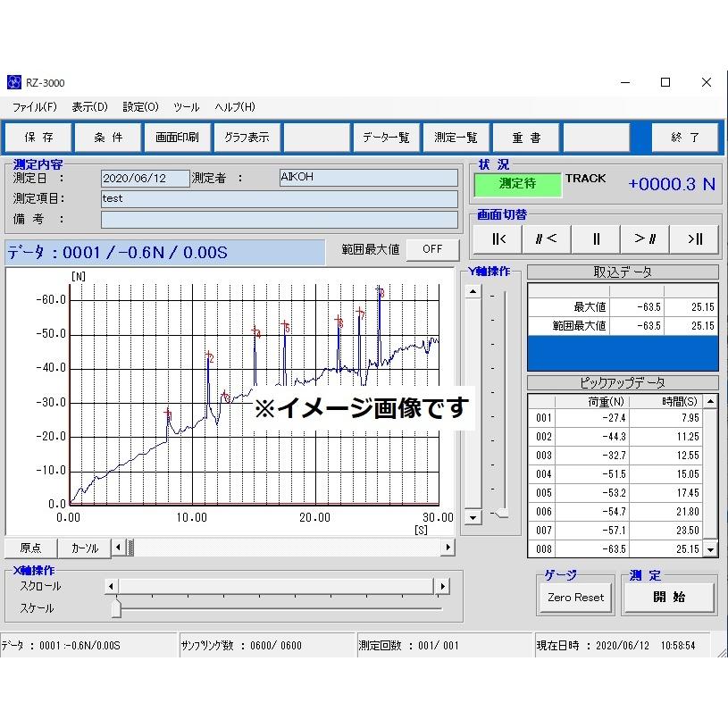Jump to first data with |< button
The height and width of the screenshot is (728, 728).
point(498,238)
